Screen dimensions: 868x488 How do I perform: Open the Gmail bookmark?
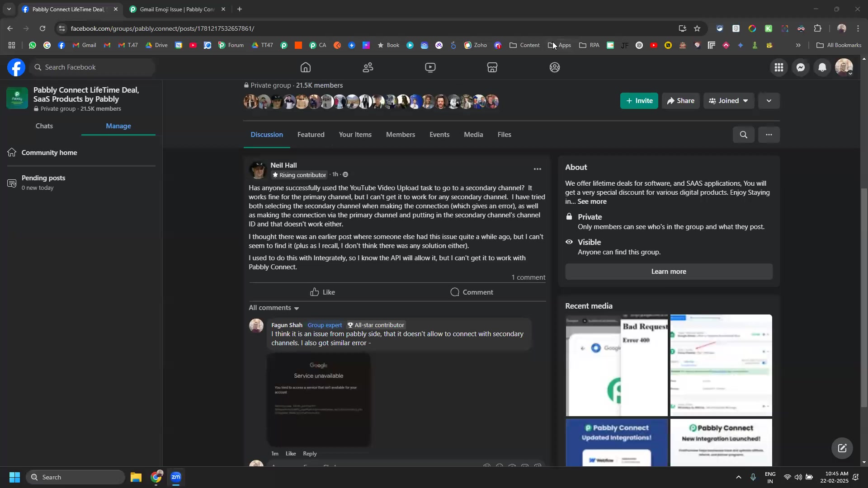[x=85, y=45]
